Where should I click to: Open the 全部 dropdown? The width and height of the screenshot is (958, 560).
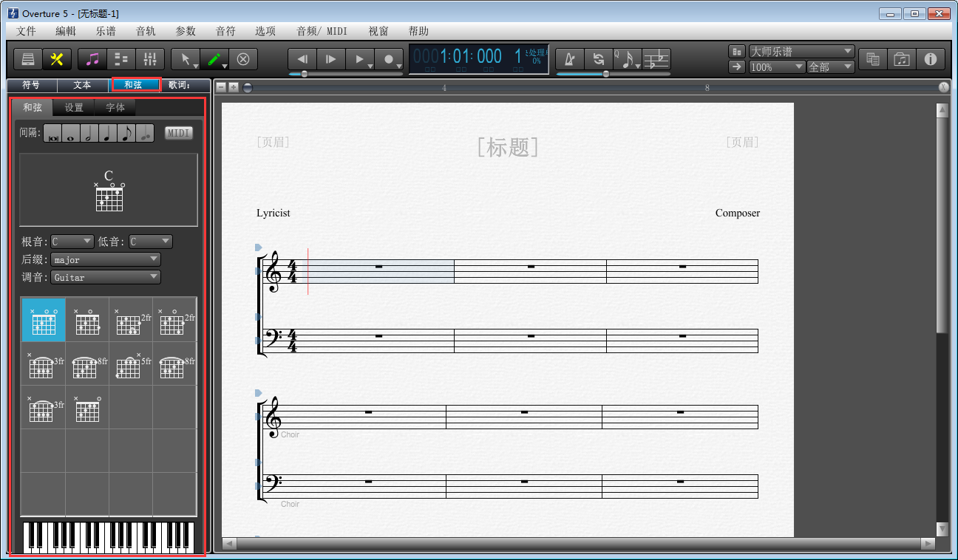click(x=831, y=66)
